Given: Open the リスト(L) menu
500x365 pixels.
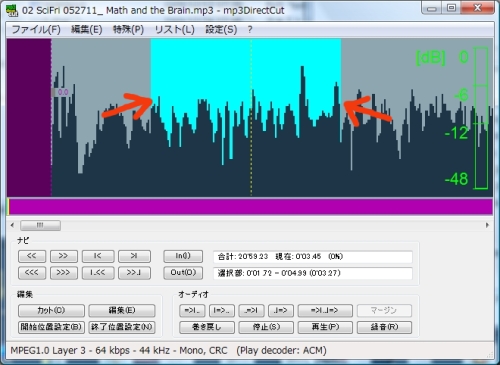Looking at the screenshot, I should pyautogui.click(x=174, y=30).
